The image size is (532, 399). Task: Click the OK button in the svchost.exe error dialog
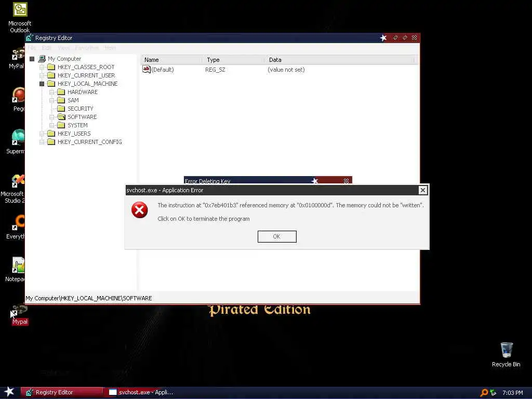click(x=277, y=236)
